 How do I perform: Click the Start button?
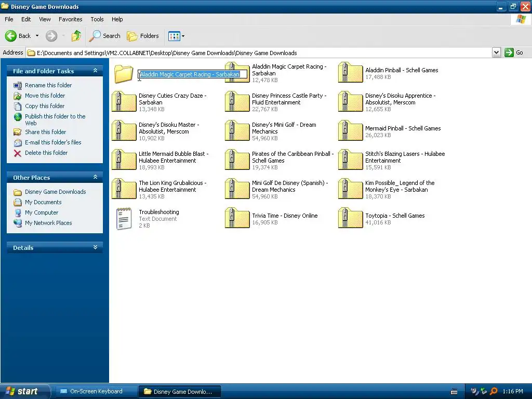[24, 391]
